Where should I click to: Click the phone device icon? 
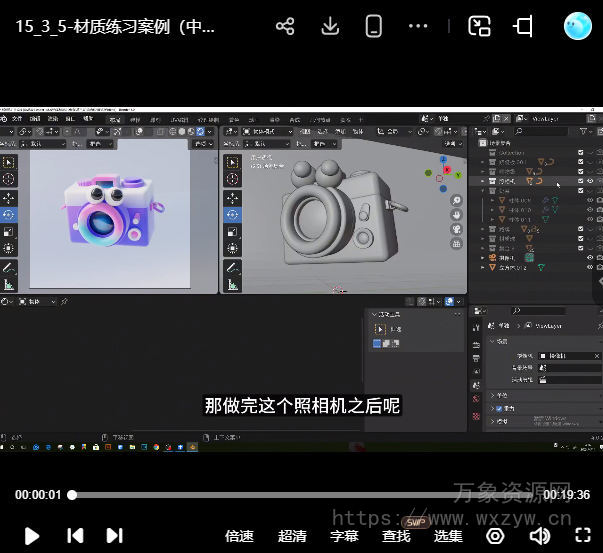374,27
